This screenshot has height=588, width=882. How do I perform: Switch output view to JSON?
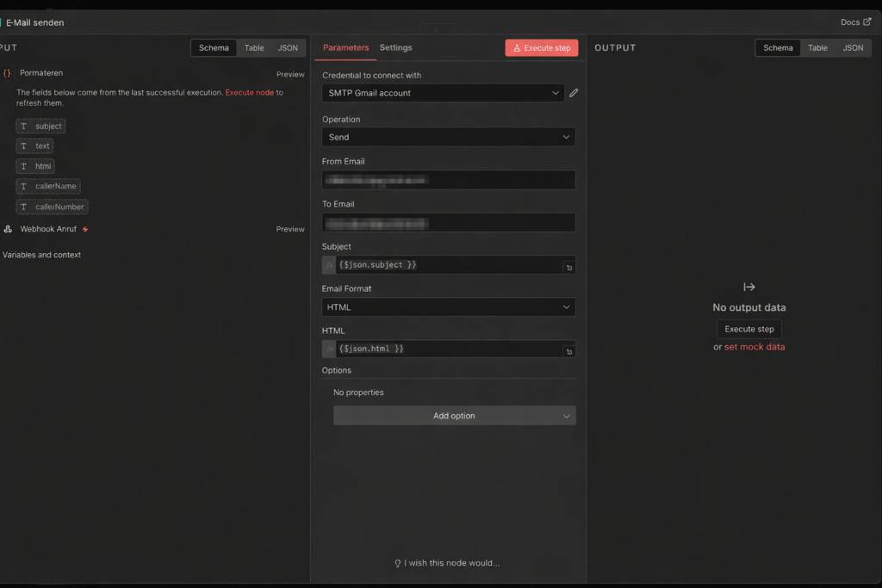(853, 48)
